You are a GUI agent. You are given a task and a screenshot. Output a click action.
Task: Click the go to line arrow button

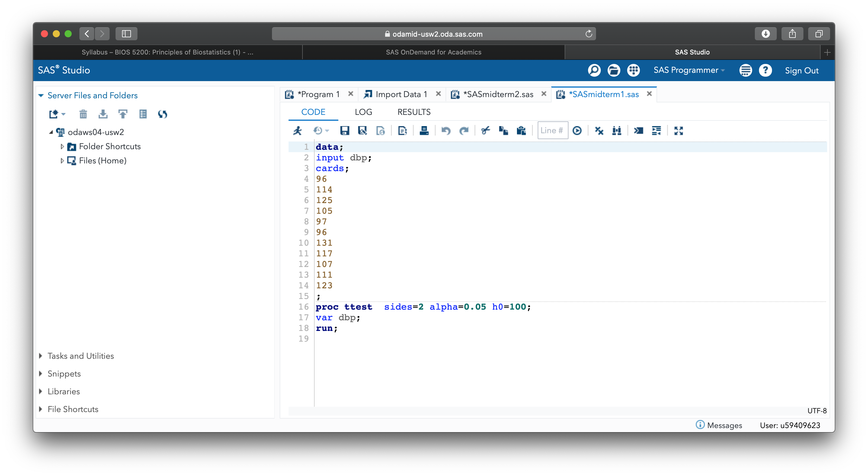[x=577, y=131]
